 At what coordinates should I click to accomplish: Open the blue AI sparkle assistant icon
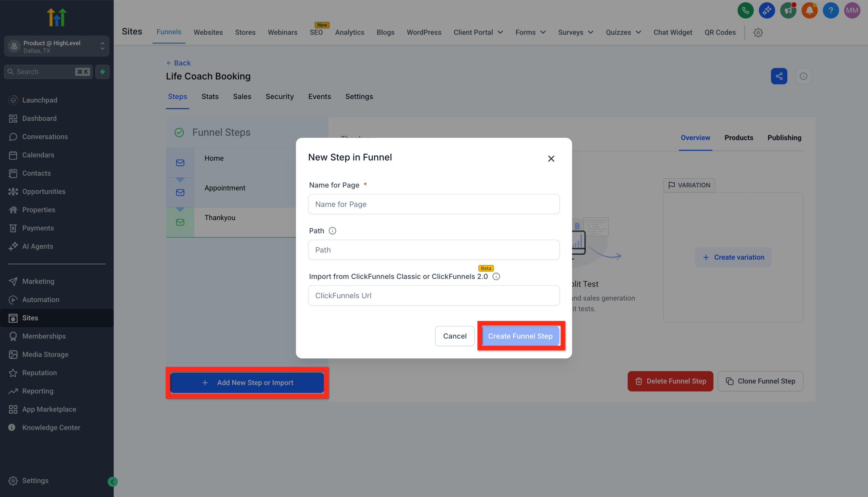pyautogui.click(x=767, y=10)
